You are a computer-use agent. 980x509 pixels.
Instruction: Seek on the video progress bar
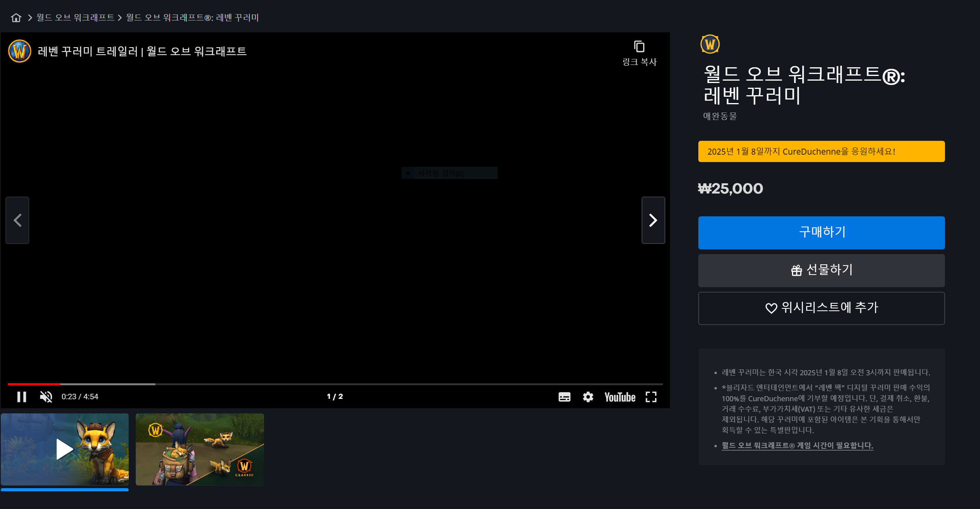[x=334, y=384]
